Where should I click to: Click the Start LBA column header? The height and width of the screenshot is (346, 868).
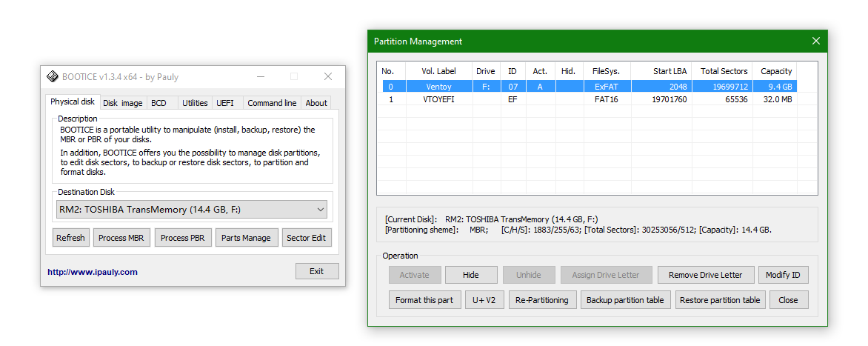pyautogui.click(x=661, y=71)
